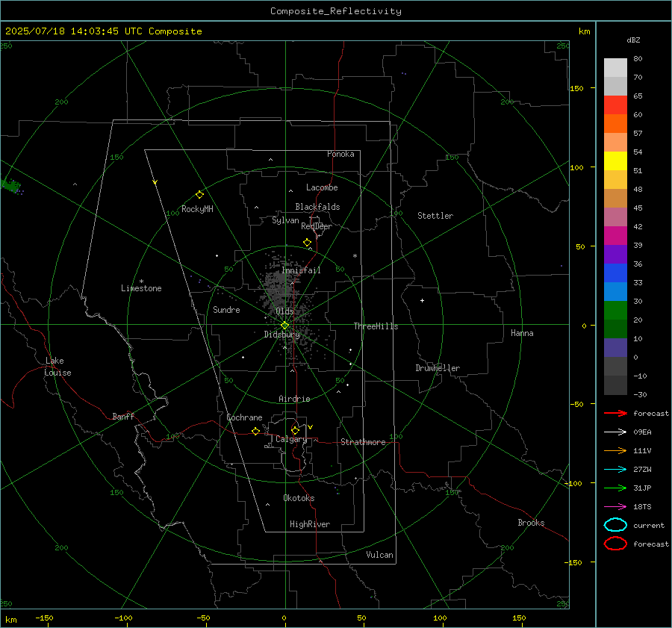672x628 pixels.
Task: Select radar-center diamond marker above Didsbury
Action: pyautogui.click(x=284, y=326)
